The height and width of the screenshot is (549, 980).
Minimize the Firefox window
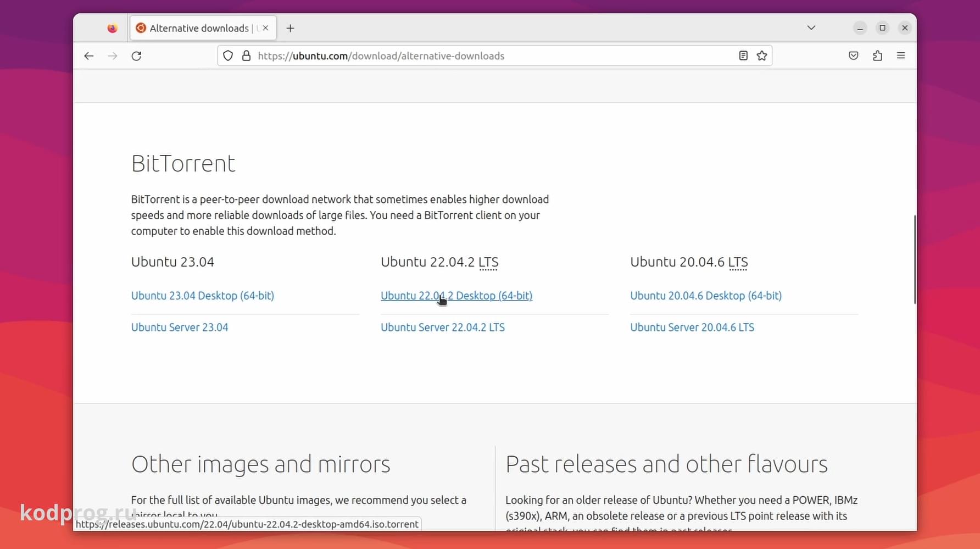(860, 28)
